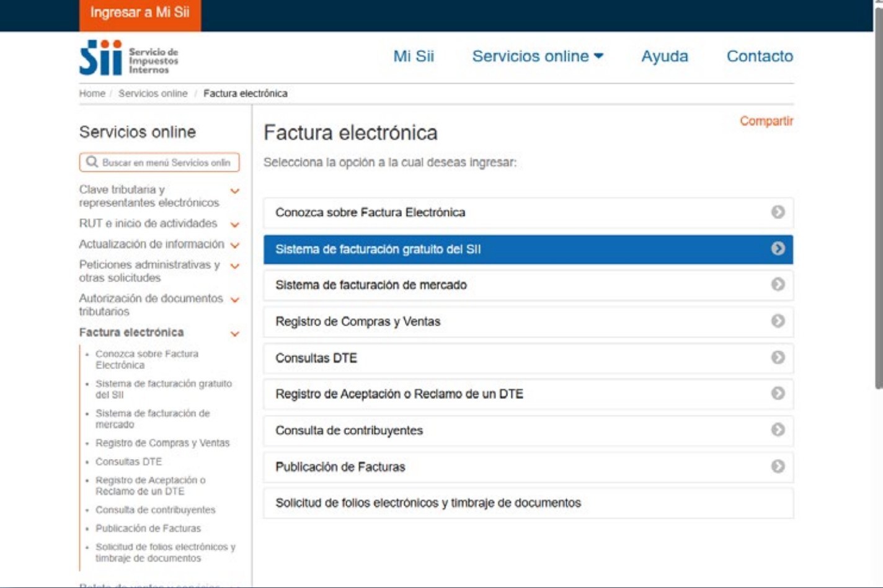Open Servicios online breadcrumb link
The height and width of the screenshot is (588, 883).
tap(153, 94)
